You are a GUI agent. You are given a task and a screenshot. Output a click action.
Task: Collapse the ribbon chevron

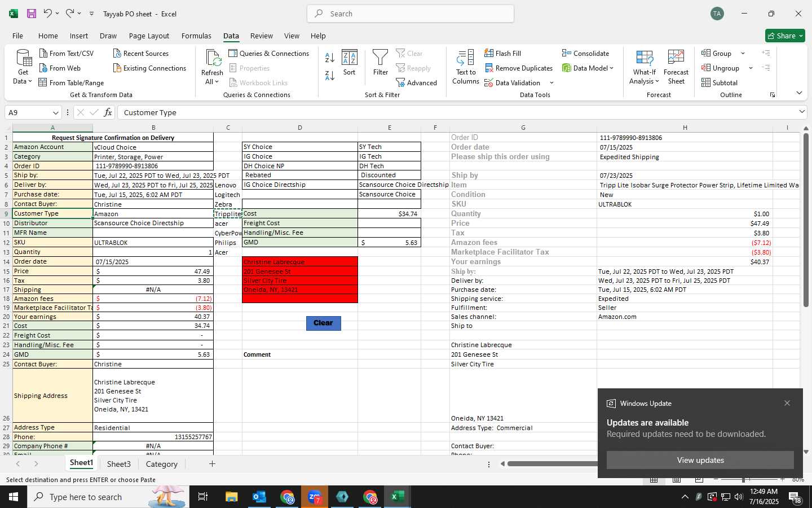[799, 93]
